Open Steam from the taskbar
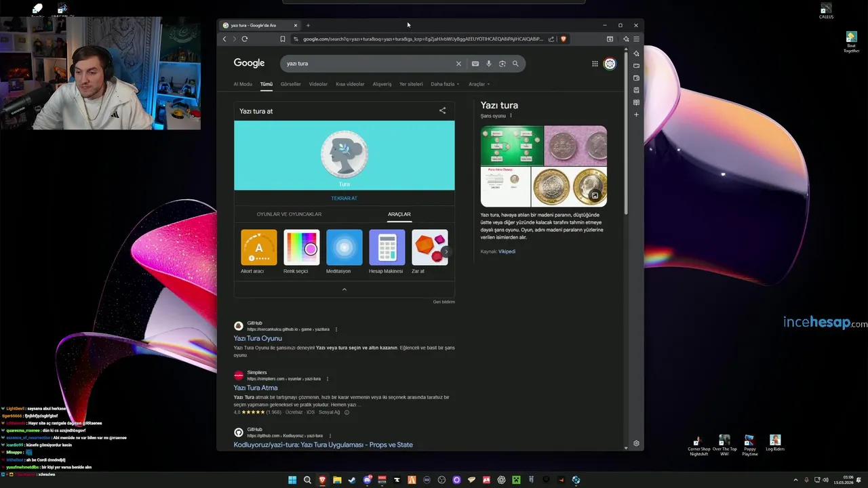 (352, 480)
